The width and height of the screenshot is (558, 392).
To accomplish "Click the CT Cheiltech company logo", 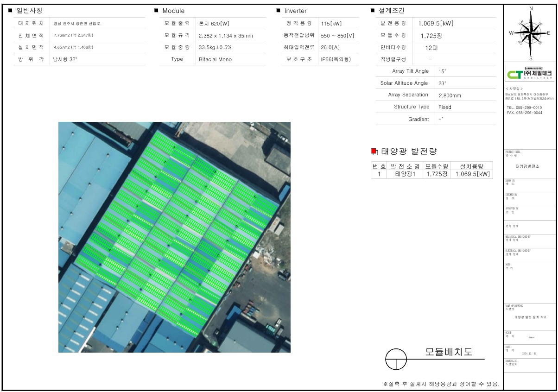I will coord(530,74).
